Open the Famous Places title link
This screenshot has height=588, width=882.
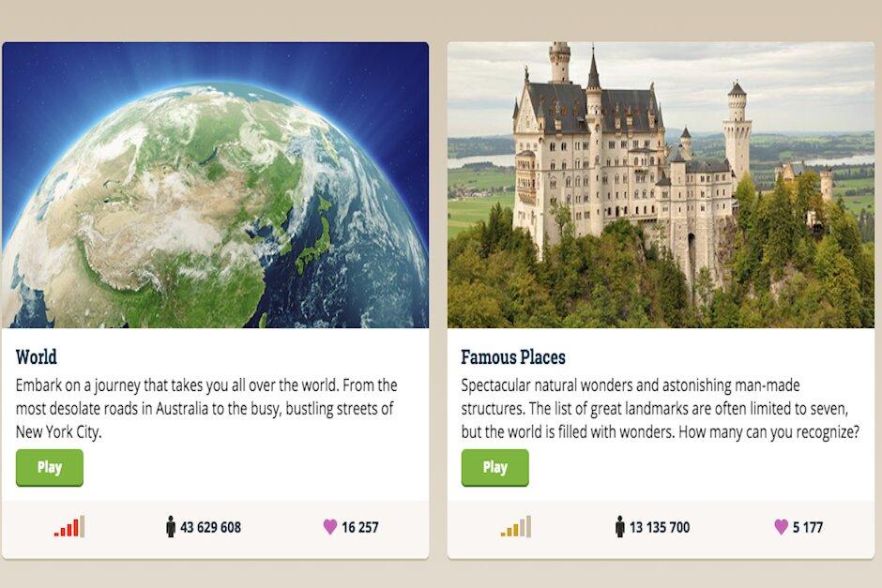click(x=516, y=357)
